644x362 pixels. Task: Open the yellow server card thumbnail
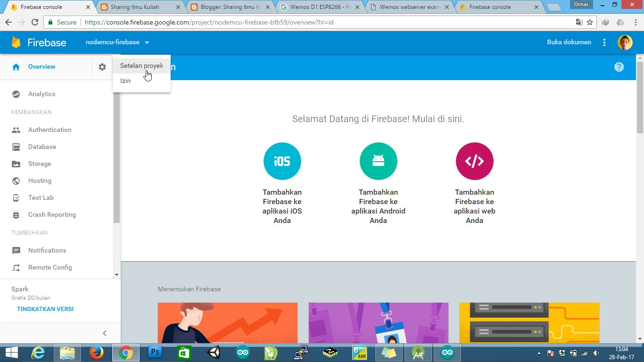click(x=529, y=323)
